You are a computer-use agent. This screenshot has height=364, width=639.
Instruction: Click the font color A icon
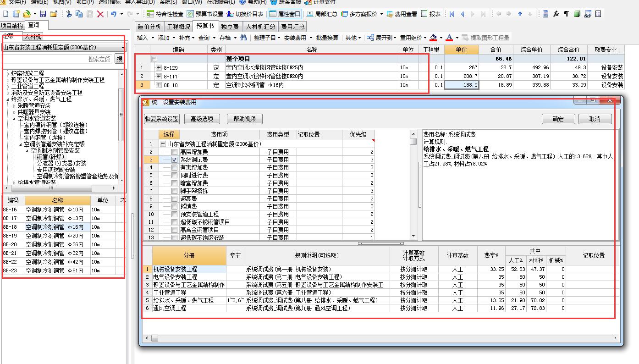[x=449, y=38]
